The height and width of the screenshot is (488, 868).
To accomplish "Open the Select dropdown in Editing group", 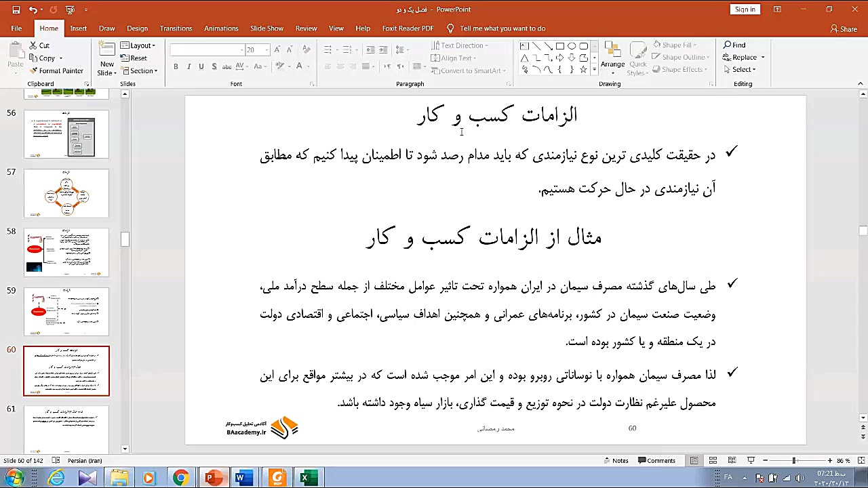I will pyautogui.click(x=739, y=70).
